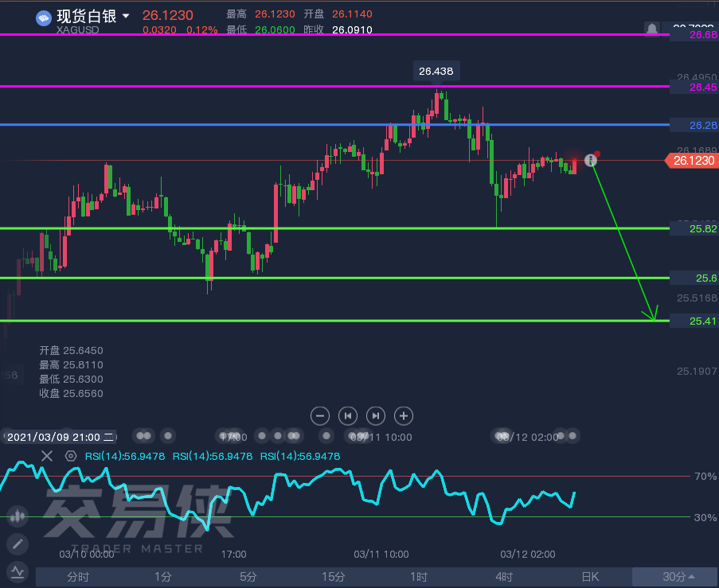Image resolution: width=719 pixels, height=588 pixels.
Task: Open the candlestick chart type icon
Action: pyautogui.click(x=18, y=516)
